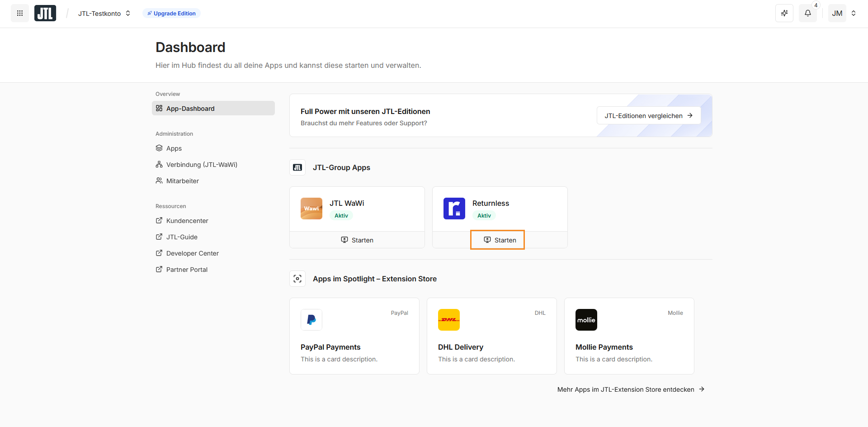Viewport: 868px width, 427px height.
Task: Go to Verbindung (JTL-WaWi) settings
Action: coord(202,165)
